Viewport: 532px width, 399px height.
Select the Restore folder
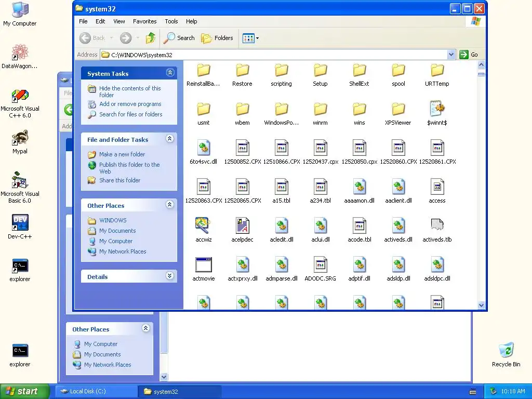click(242, 75)
